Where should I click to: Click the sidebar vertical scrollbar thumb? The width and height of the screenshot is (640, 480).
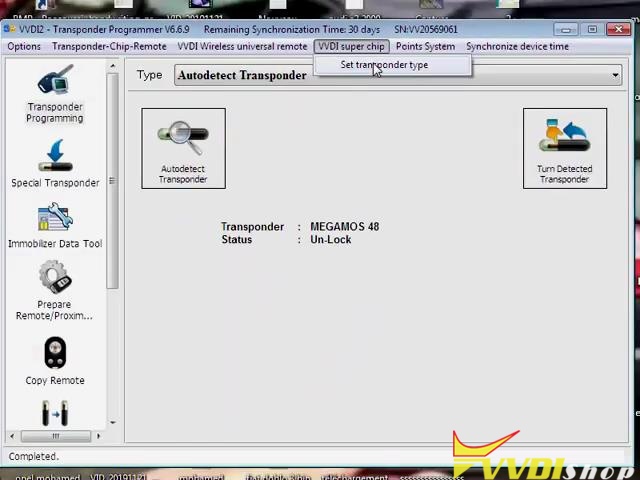tap(113, 181)
